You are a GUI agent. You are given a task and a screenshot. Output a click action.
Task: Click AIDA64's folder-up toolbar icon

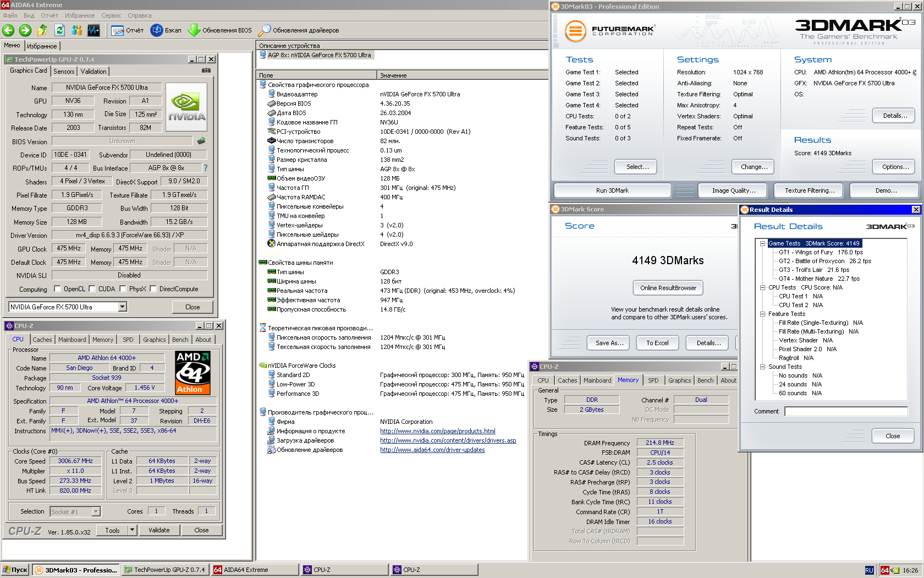pyautogui.click(x=42, y=30)
